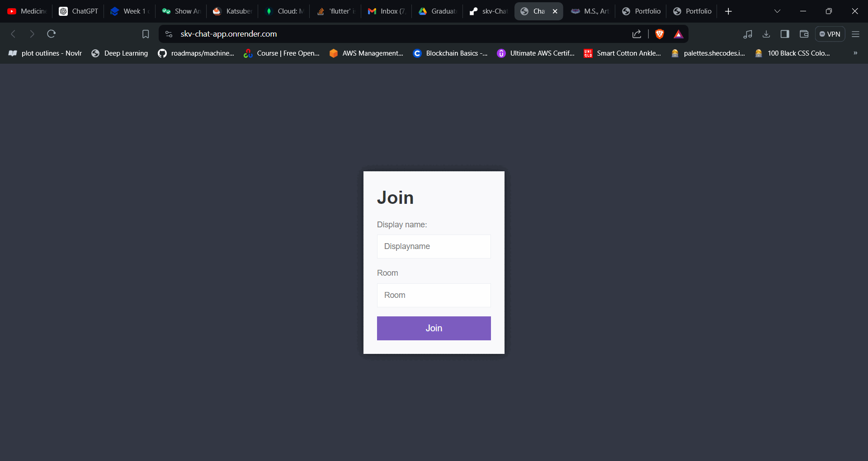
Task: Open plot outlines - Novlr bookmark
Action: click(45, 53)
